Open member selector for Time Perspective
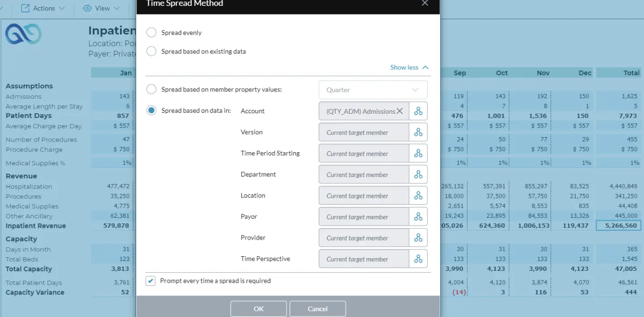 click(x=418, y=259)
